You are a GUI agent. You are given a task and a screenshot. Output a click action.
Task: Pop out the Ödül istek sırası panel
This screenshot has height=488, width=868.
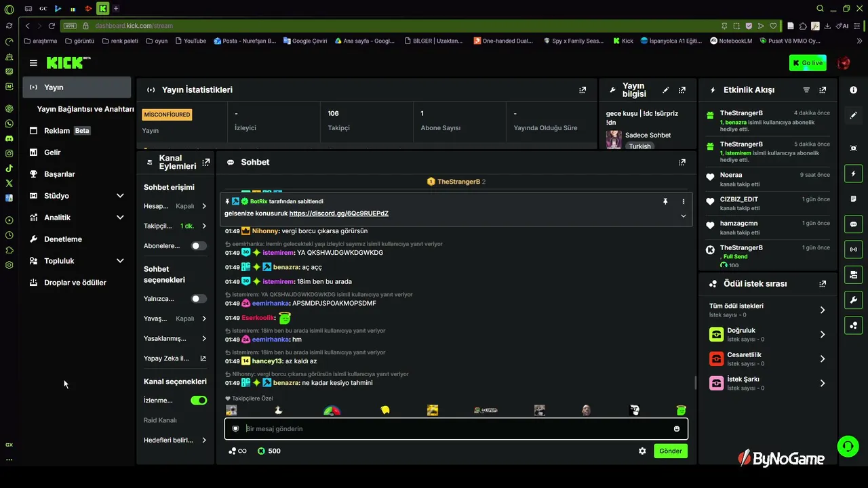[823, 284]
